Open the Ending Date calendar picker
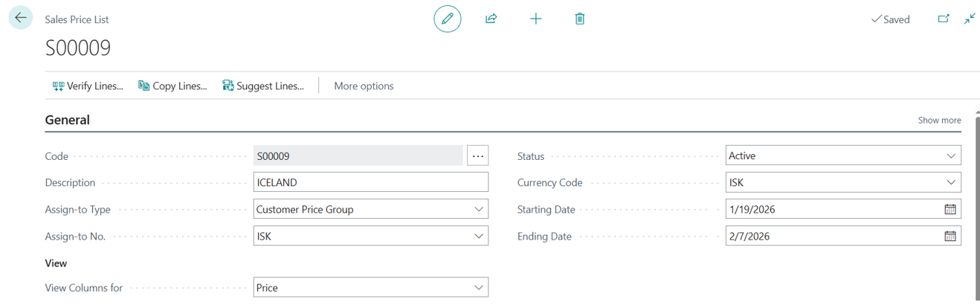This screenshot has height=305, width=980. click(x=950, y=237)
